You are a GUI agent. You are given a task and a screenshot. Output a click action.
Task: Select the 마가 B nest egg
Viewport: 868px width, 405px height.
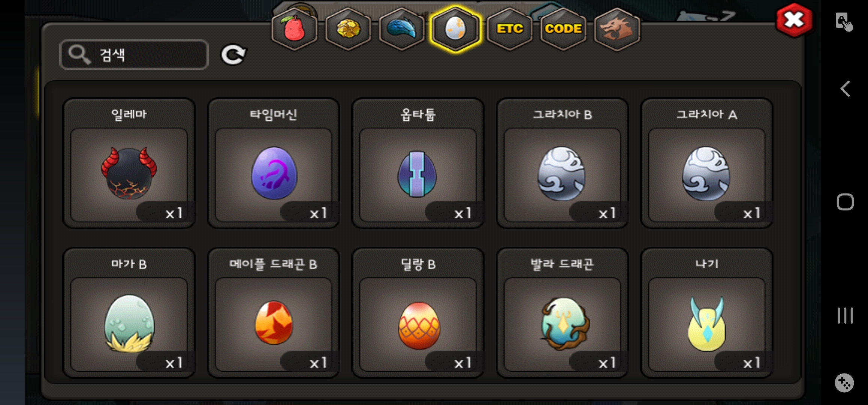[129, 313]
